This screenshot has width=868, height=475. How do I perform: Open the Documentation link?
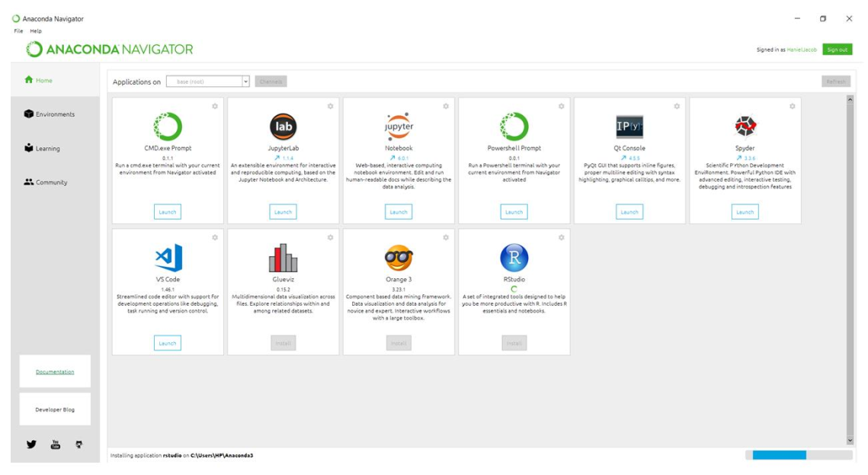(x=55, y=371)
